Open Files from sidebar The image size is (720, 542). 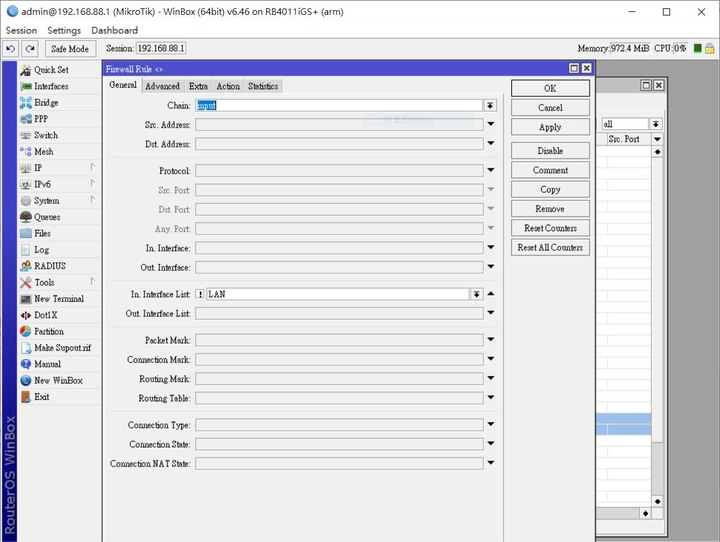42,233
